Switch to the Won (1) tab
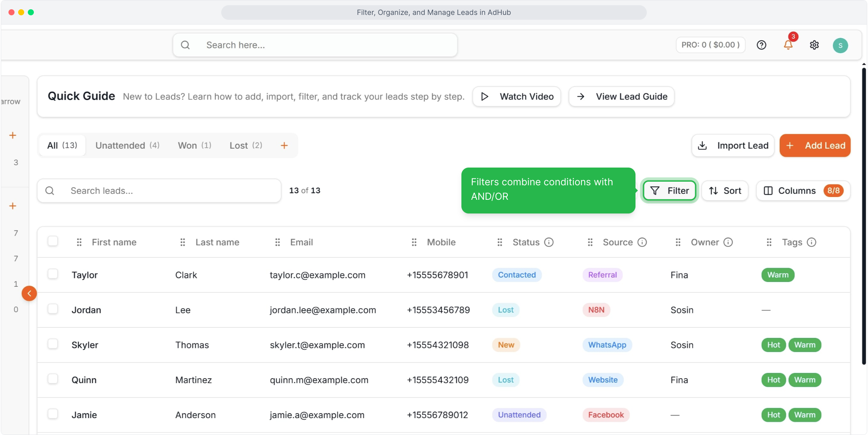Screen dimensions: 868x435 (195, 145)
